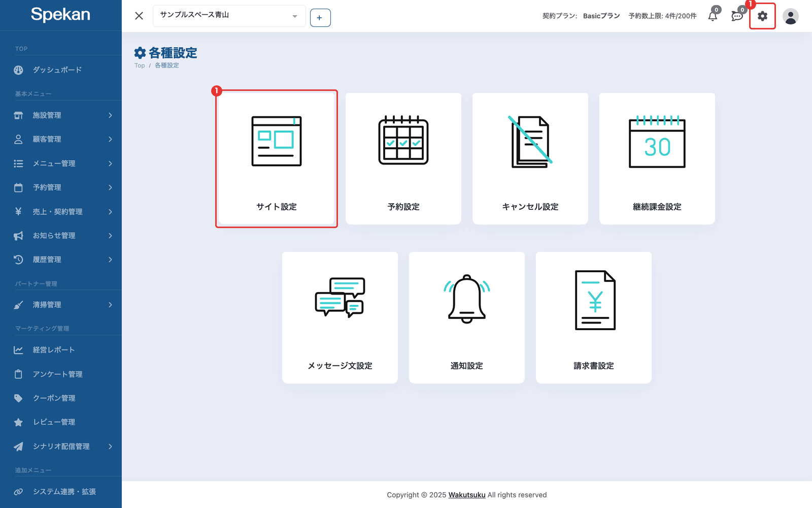The height and width of the screenshot is (508, 812).
Task: Expand the シナリオ配信管理 menu chevron
Action: pos(110,447)
